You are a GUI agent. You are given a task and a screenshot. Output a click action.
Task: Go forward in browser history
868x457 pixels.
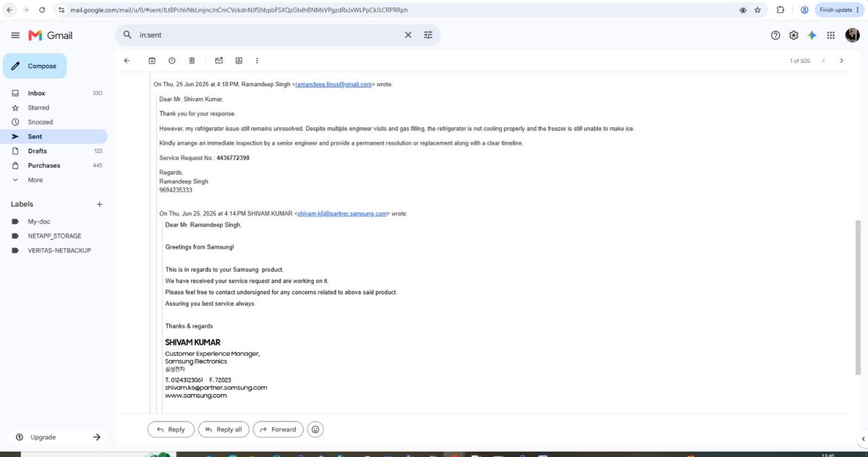tap(25, 10)
